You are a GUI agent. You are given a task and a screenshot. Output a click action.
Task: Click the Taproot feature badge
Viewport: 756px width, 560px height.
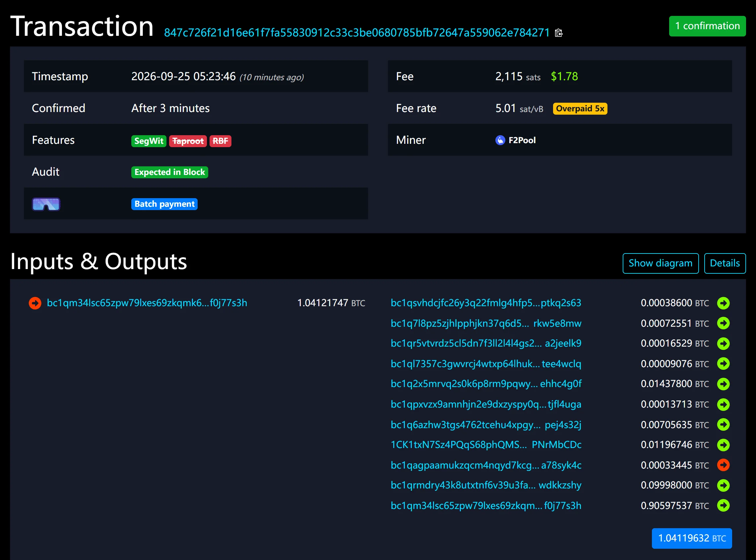[x=188, y=141]
